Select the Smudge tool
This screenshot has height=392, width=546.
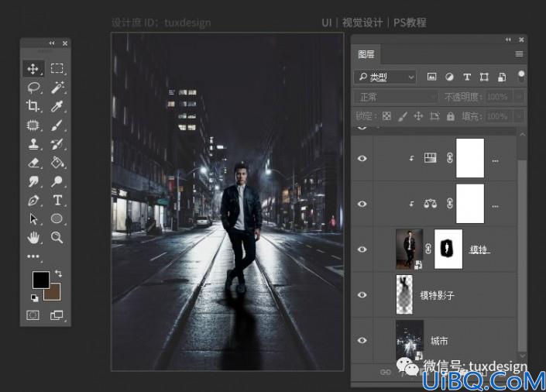coord(33,181)
